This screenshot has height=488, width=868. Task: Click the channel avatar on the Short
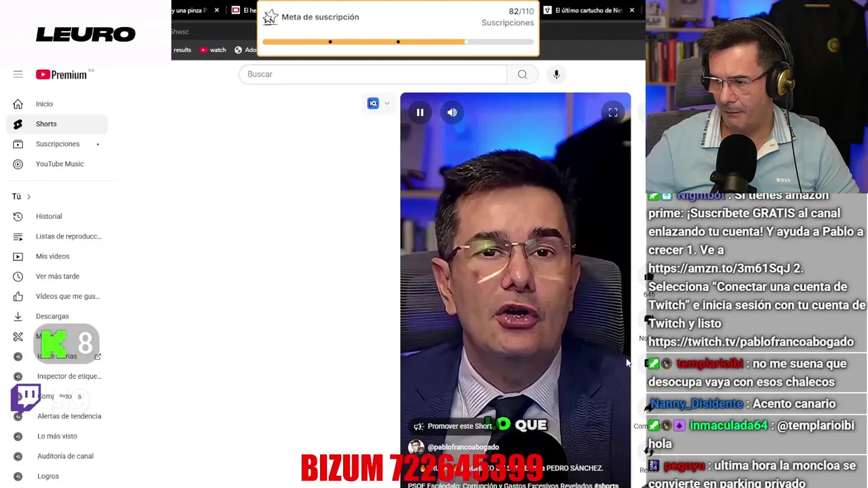point(416,447)
